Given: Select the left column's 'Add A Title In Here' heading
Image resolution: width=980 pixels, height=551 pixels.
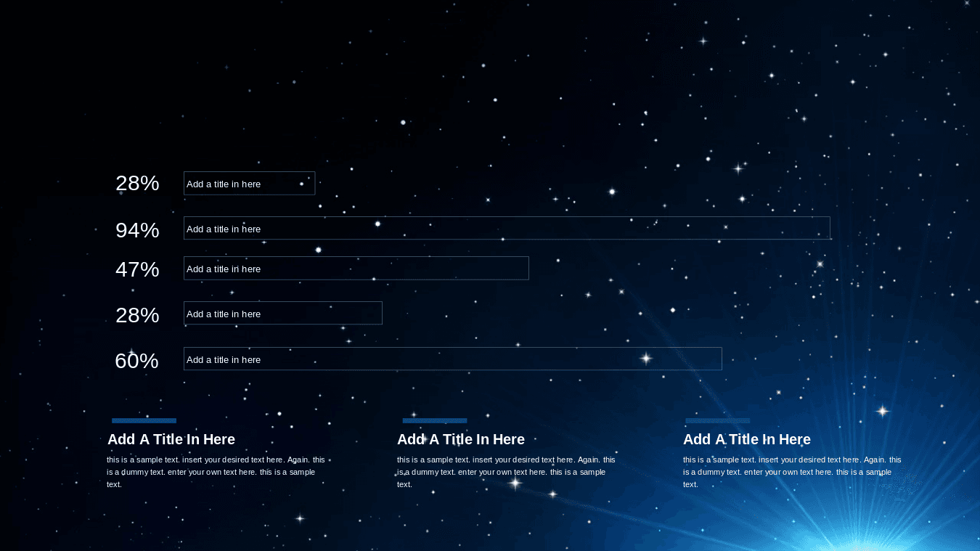Looking at the screenshot, I should coord(171,439).
